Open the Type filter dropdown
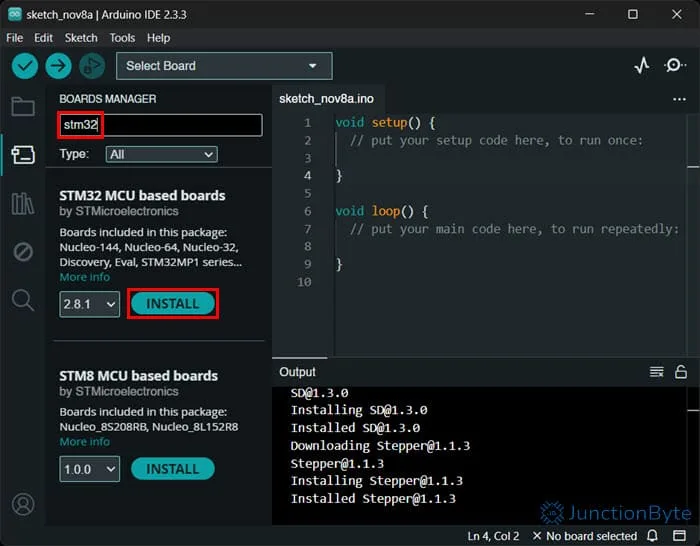Viewport: 700px width, 546px height. click(162, 154)
